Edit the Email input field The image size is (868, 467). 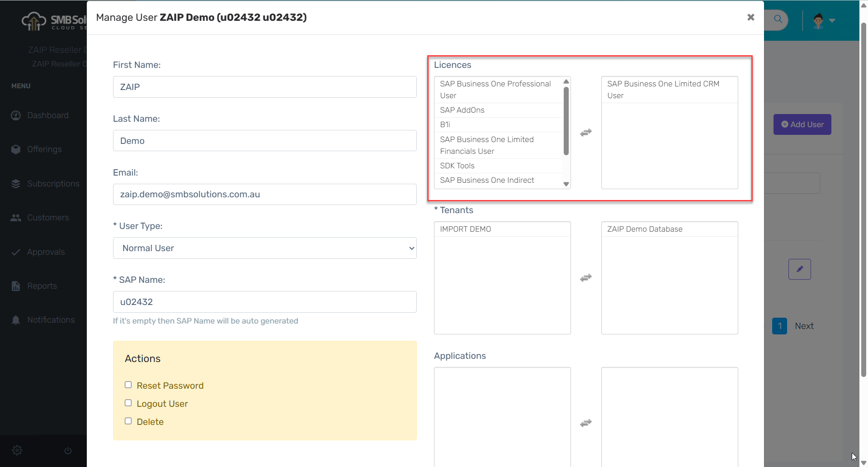(x=265, y=194)
